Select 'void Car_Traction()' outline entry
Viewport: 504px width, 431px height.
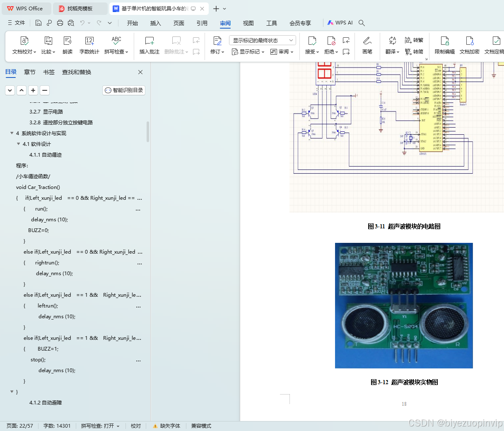click(38, 187)
